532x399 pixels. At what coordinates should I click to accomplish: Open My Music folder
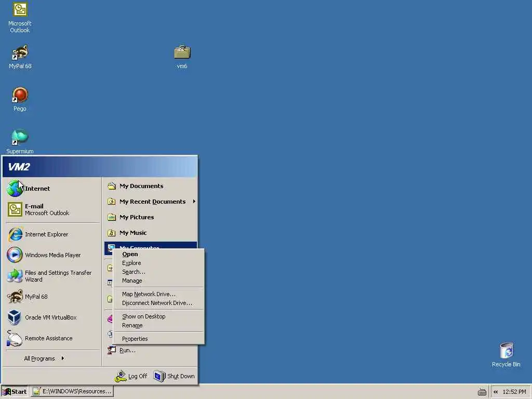(150, 233)
